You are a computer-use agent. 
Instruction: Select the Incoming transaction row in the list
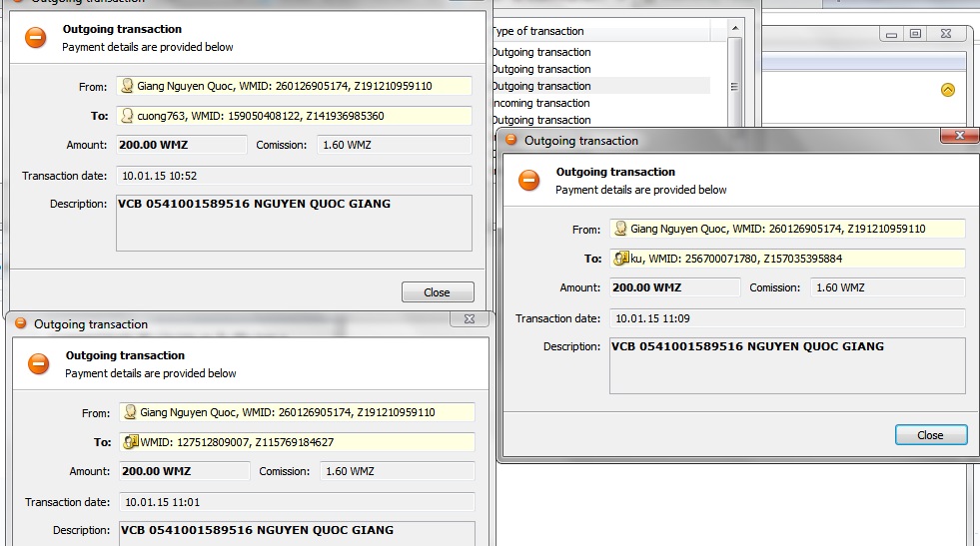601,103
